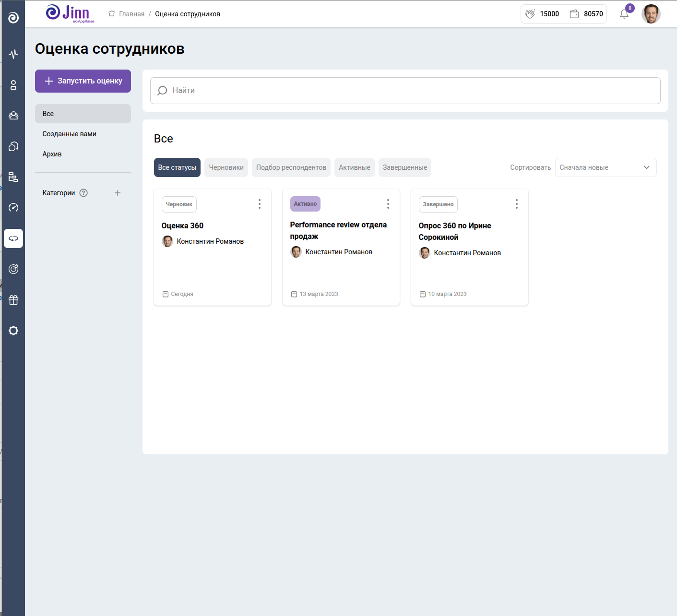Open the team people sidebar icon
This screenshot has height=616, width=677.
click(x=13, y=116)
